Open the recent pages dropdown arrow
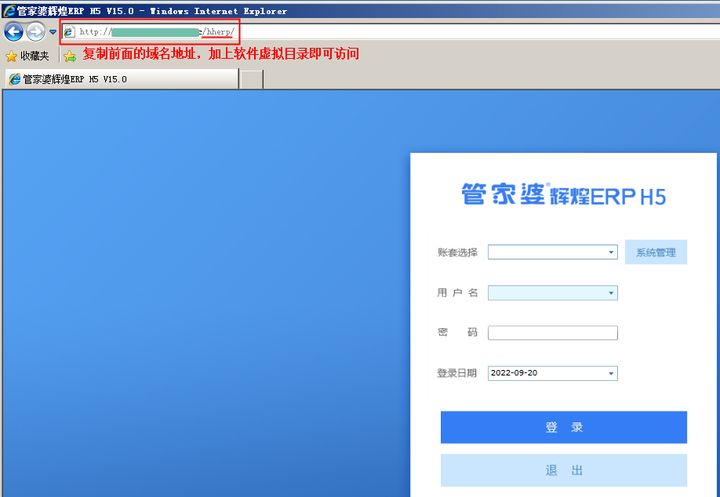 click(x=52, y=32)
